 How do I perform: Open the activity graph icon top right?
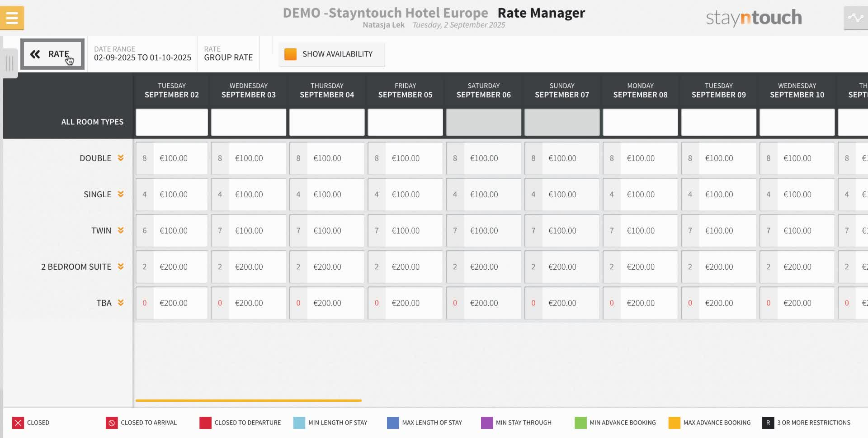click(855, 18)
